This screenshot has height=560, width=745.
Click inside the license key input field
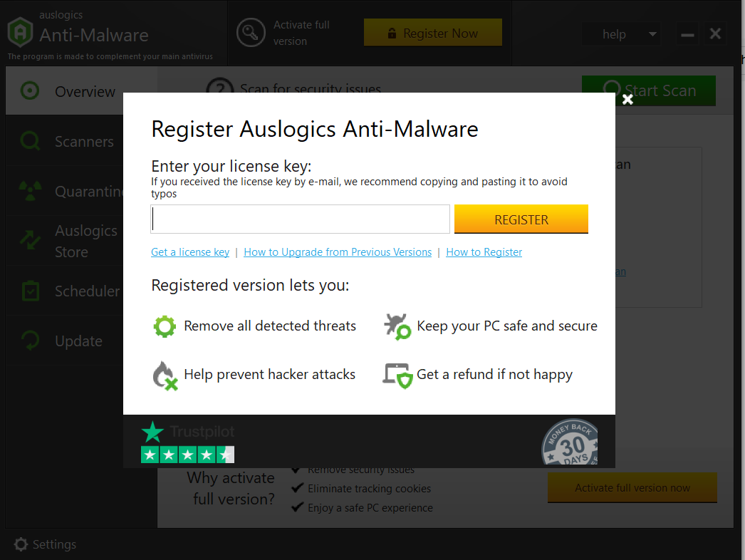click(x=299, y=219)
